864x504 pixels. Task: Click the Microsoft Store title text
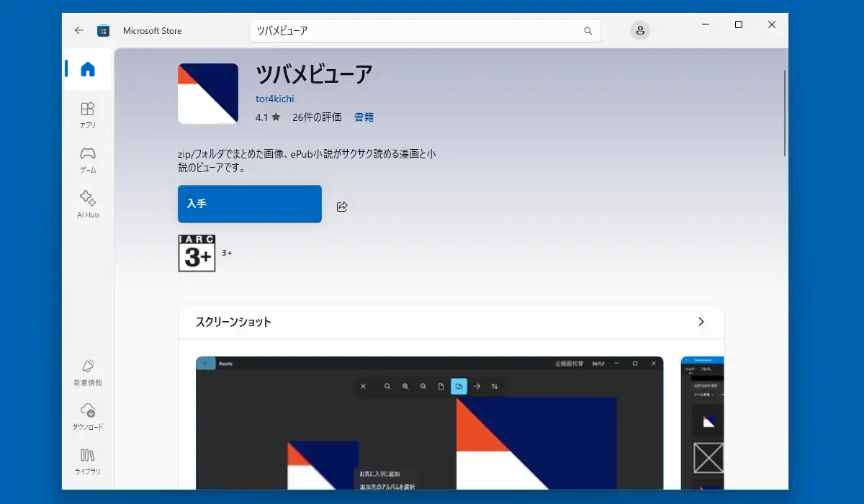153,31
